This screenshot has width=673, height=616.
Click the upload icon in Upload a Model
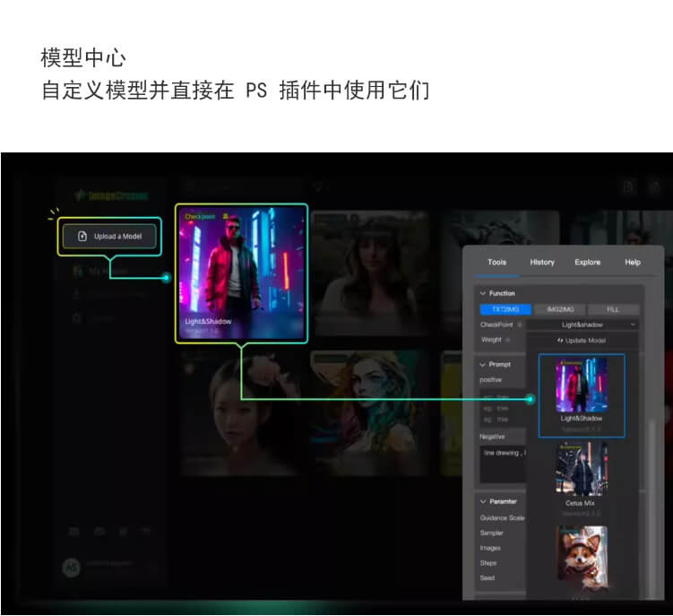pyautogui.click(x=82, y=236)
